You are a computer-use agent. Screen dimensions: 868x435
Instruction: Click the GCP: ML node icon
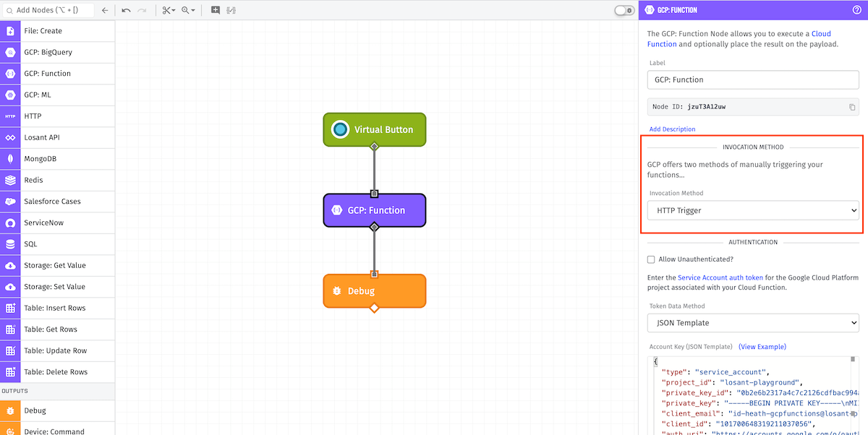[10, 95]
